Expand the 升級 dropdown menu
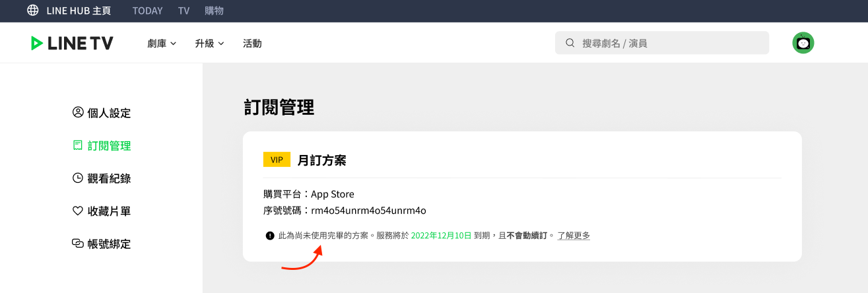 [x=209, y=43]
